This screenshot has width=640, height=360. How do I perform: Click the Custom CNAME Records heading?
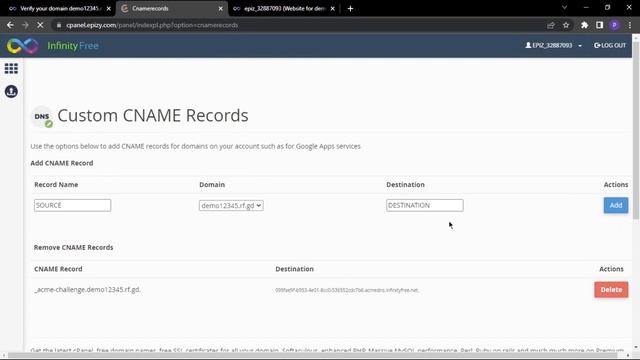tap(153, 116)
